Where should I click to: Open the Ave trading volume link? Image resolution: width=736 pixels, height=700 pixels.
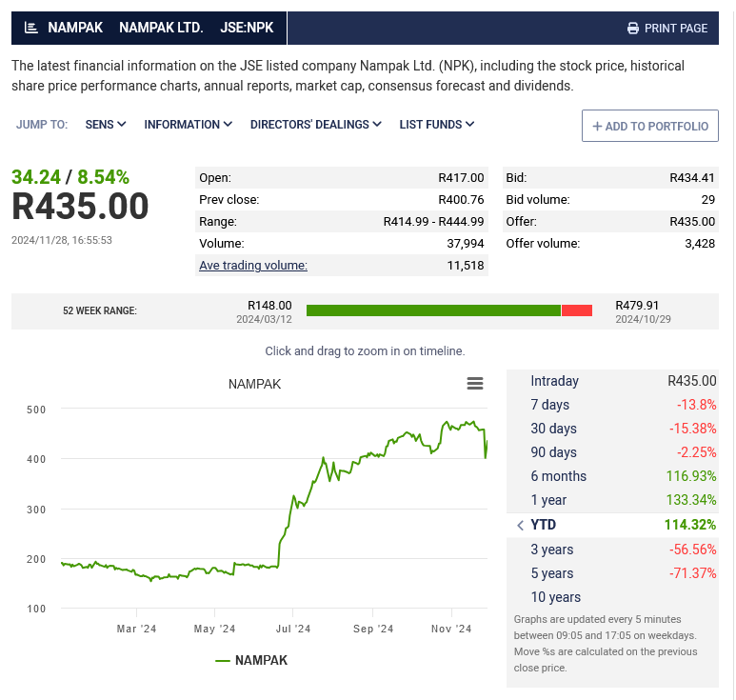pyautogui.click(x=253, y=266)
